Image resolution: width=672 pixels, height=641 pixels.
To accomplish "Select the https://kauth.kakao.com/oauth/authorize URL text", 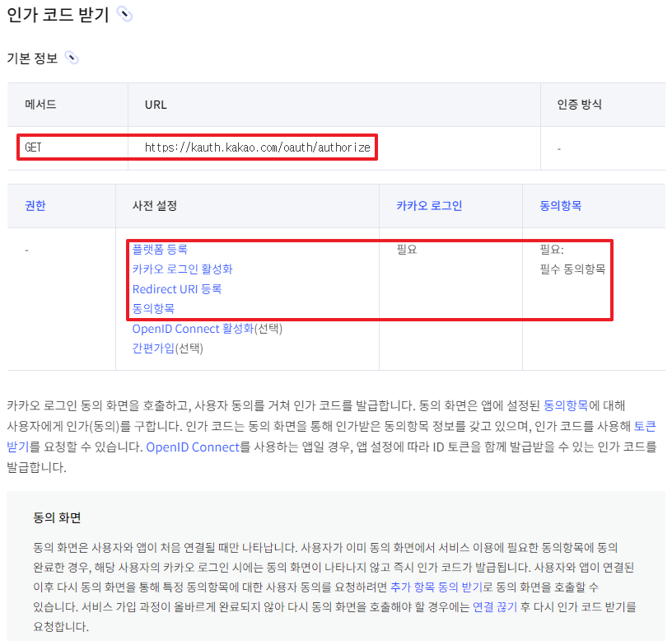I will [258, 147].
